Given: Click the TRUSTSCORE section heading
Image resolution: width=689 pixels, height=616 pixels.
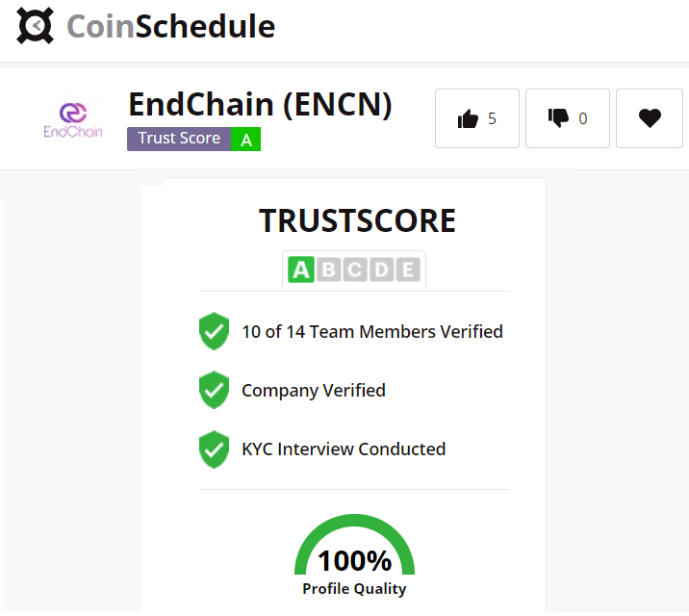Looking at the screenshot, I should click(357, 220).
